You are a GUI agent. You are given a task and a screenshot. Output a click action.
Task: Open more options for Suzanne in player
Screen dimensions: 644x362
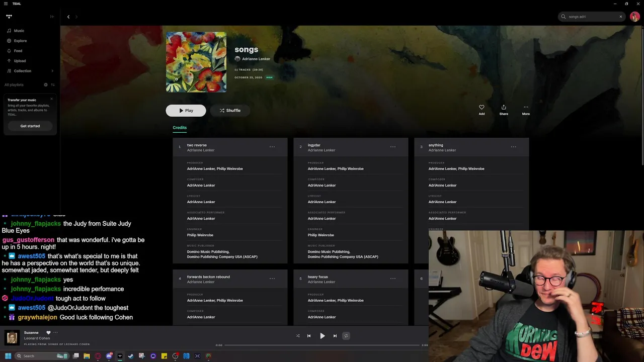pyautogui.click(x=56, y=332)
